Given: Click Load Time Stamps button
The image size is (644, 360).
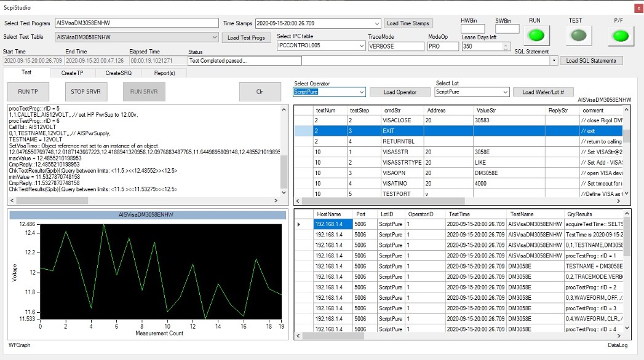Looking at the screenshot, I should [408, 23].
